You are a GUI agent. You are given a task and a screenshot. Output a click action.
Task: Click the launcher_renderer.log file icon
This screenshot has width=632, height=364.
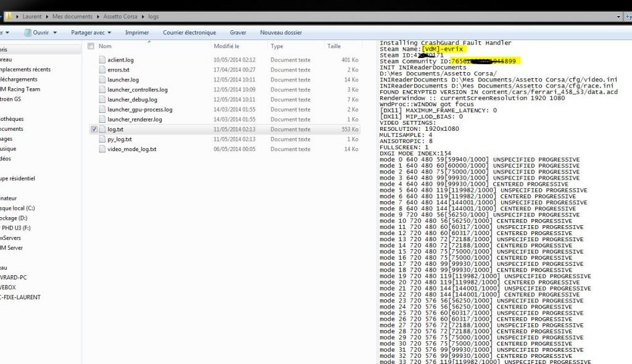tap(102, 119)
